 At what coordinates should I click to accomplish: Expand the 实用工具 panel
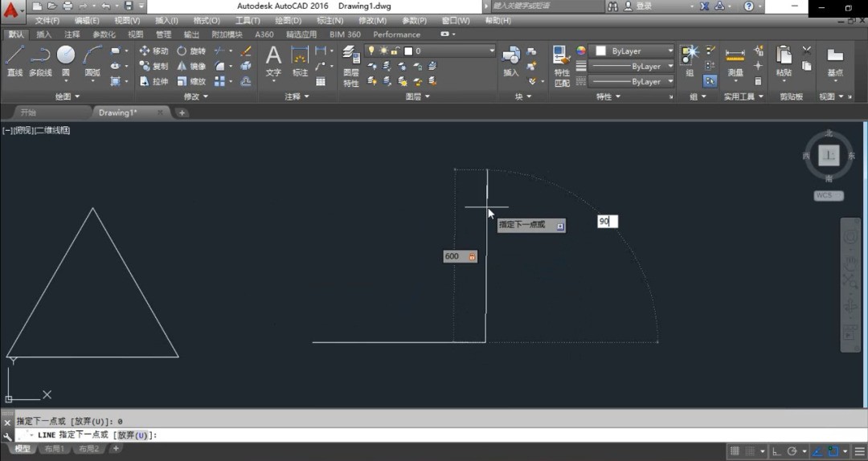point(743,96)
